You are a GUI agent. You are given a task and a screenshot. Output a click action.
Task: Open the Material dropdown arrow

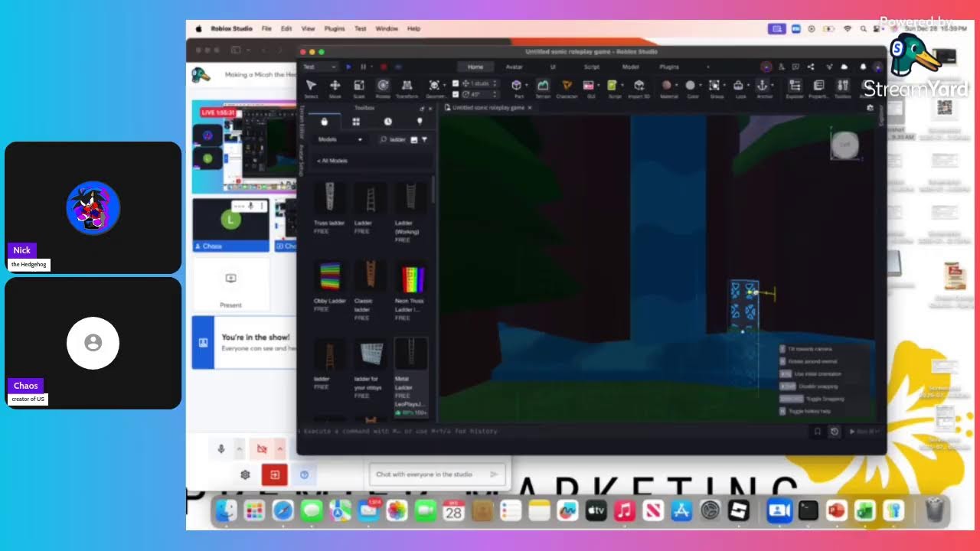678,84
